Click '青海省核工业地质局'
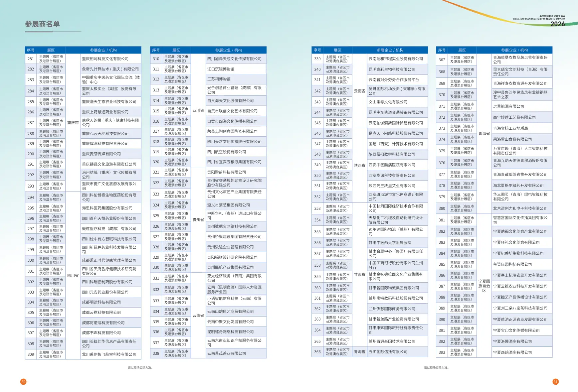This screenshot has height=392, width=578. pyautogui.click(x=510, y=128)
